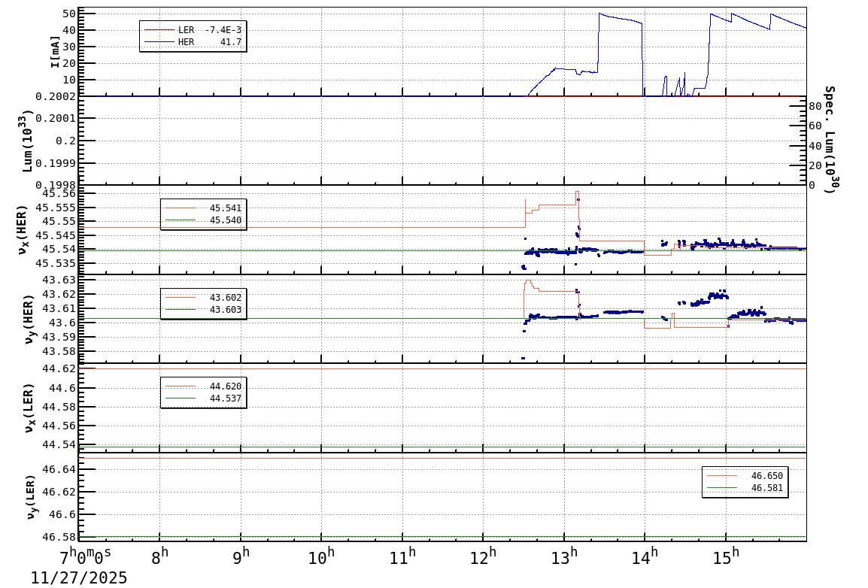Select the blue HER legend line sample
The height and width of the screenshot is (588, 868).
point(159,41)
